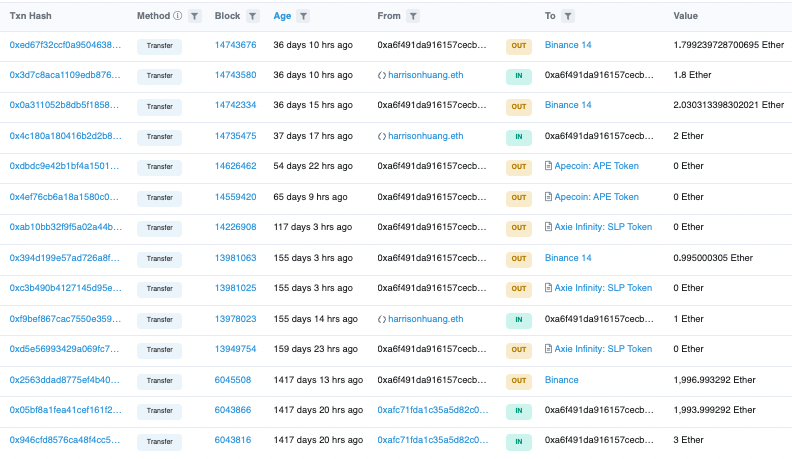Open transaction 0x3d7c8aca1109edb876...
792x459 pixels.
tap(65, 75)
